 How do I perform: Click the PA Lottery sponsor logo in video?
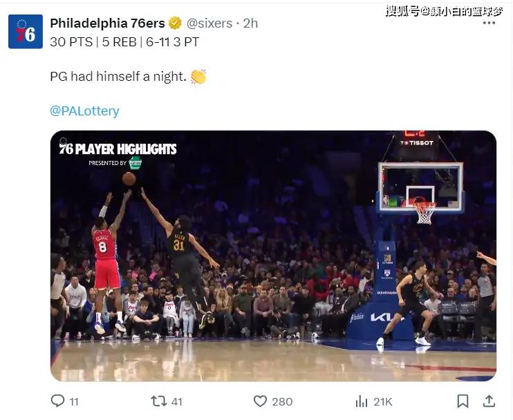pos(135,163)
